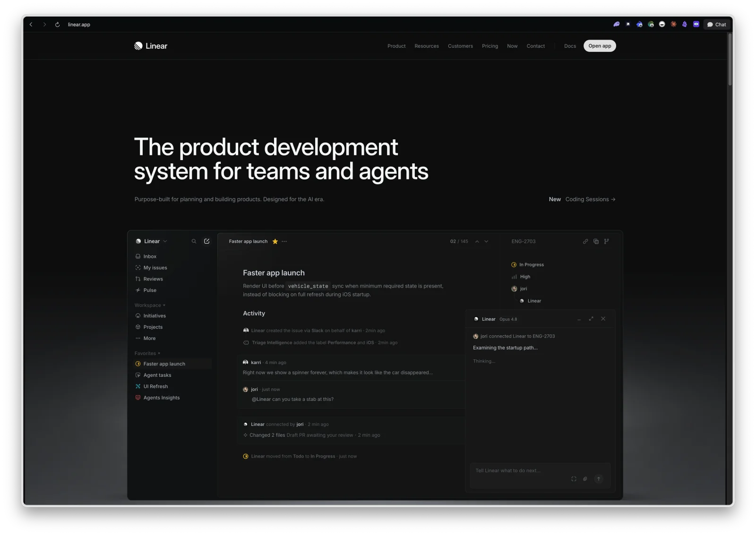The height and width of the screenshot is (535, 756).
Task: Open the High priority selector
Action: [x=521, y=277]
